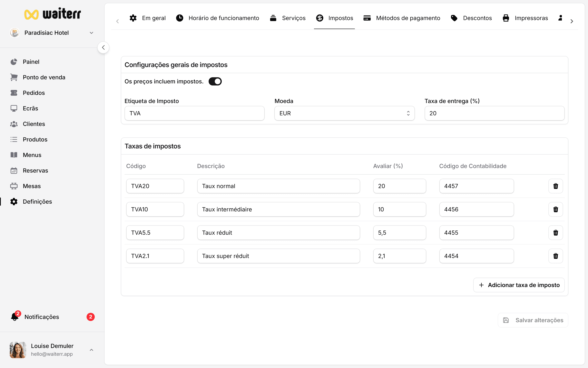Expand the Paradisiac Hotel selector

point(91,33)
